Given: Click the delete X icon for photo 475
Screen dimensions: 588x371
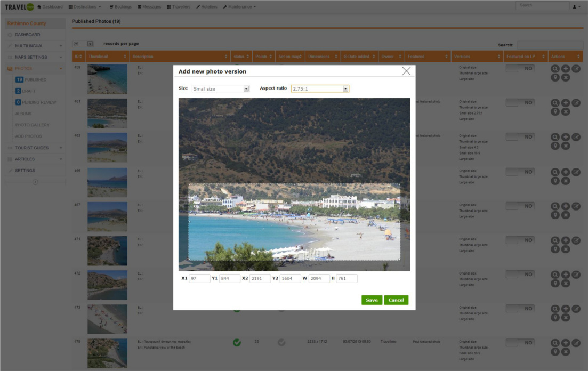Looking at the screenshot, I should point(566,352).
